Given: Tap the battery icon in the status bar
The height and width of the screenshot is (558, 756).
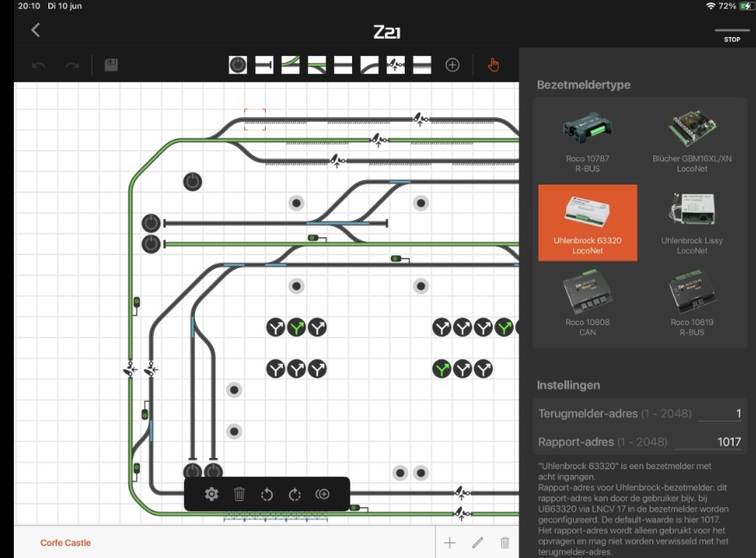Looking at the screenshot, I should 746,6.
